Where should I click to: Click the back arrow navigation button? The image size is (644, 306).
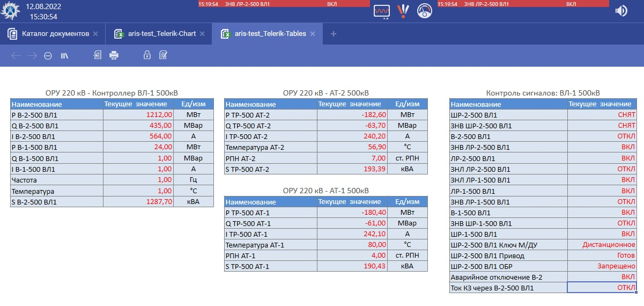16,55
